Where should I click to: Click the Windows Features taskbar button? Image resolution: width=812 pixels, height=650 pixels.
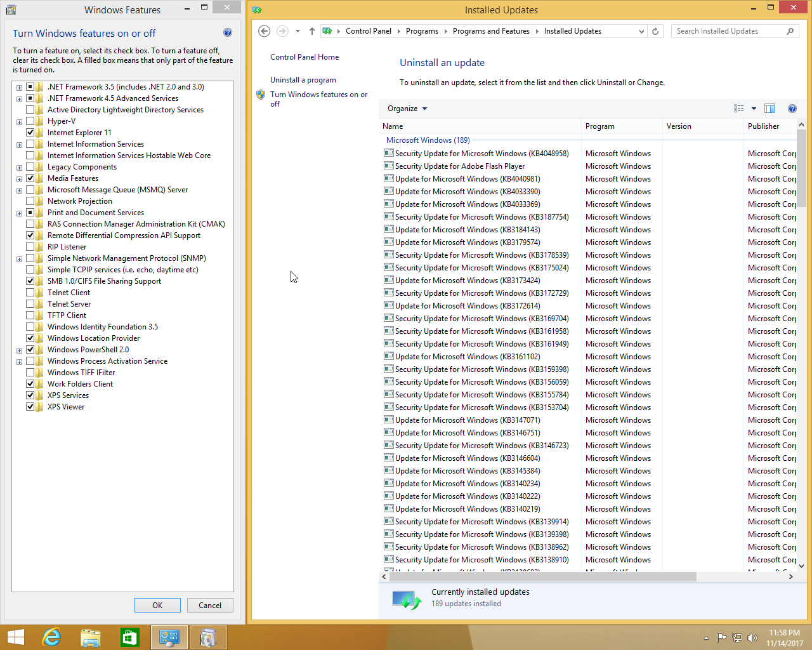pyautogui.click(x=208, y=637)
